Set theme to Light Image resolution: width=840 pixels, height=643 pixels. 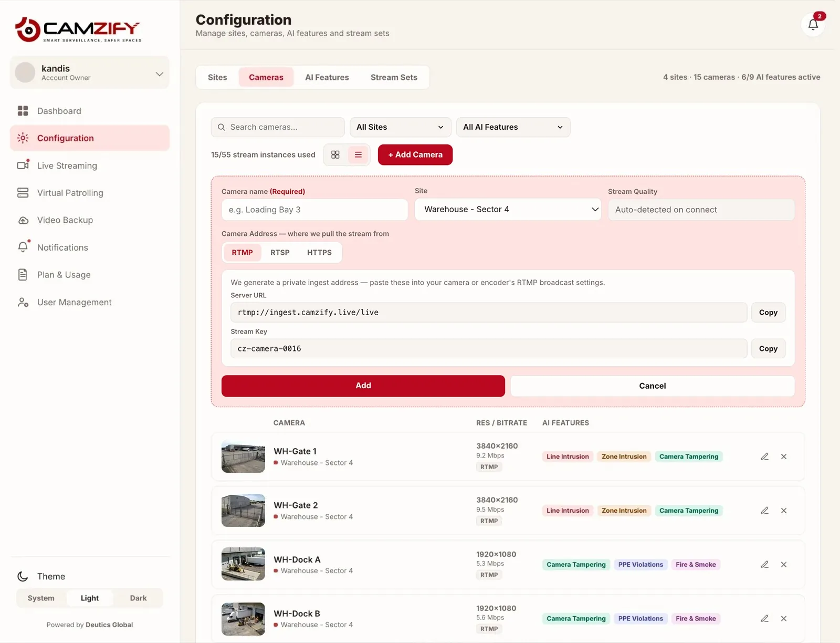click(x=90, y=598)
